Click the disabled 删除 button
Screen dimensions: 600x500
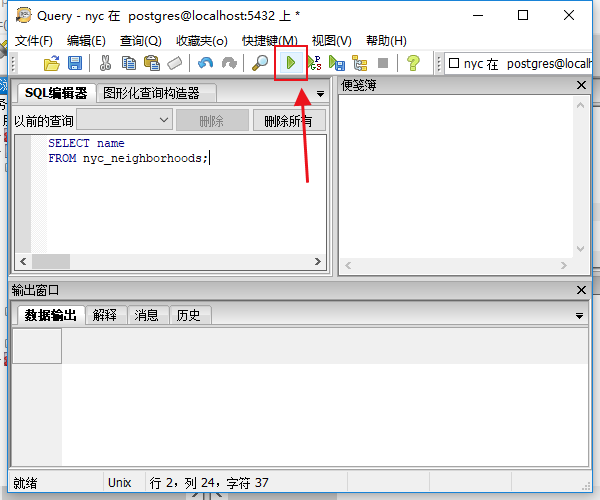(212, 121)
